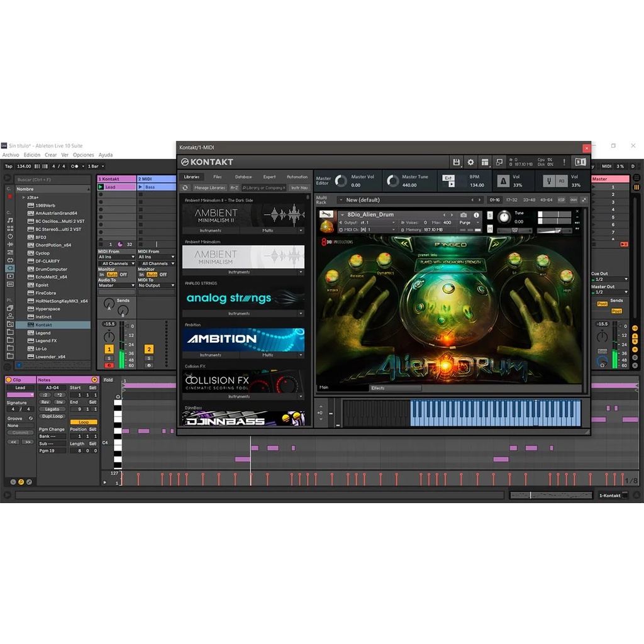Set 2 MIDI track monitor to In
Image resolution: width=644 pixels, height=644 pixels.
point(142,274)
